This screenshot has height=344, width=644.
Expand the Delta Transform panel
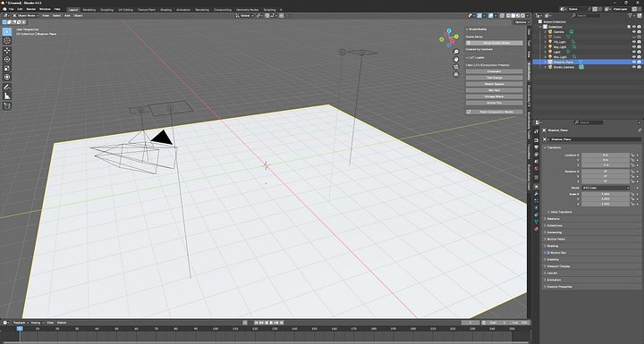[x=561, y=213]
